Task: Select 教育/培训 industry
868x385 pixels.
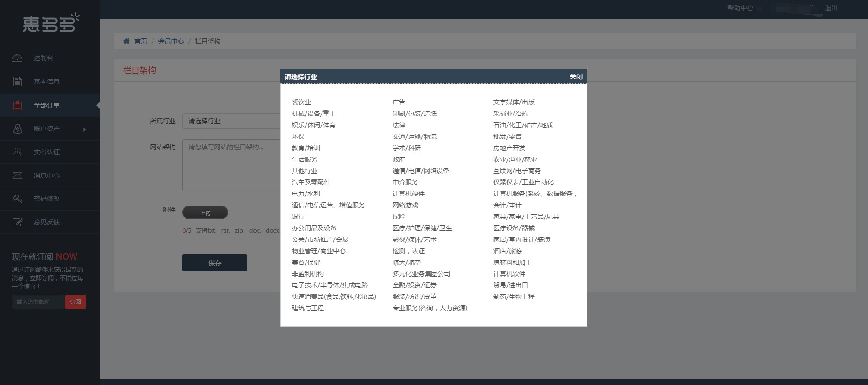Action: coord(306,148)
